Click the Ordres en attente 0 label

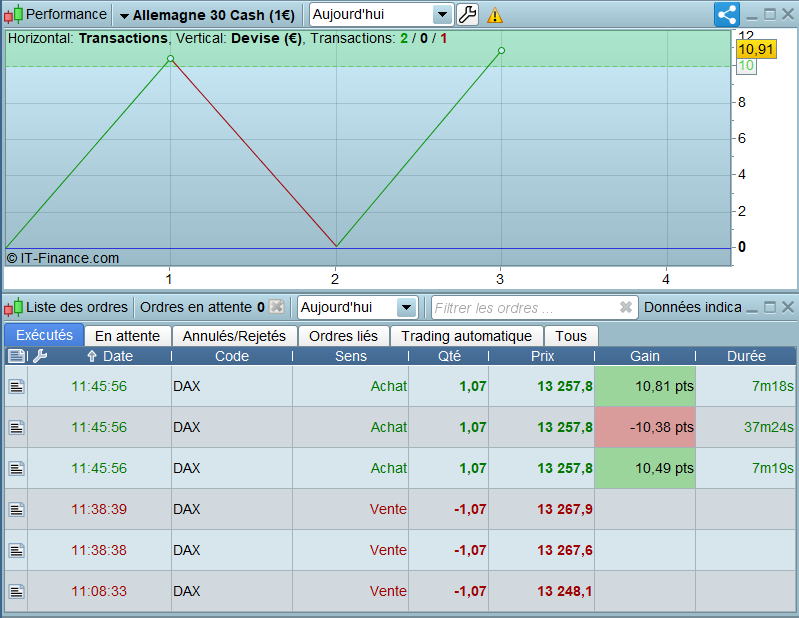(x=202, y=307)
